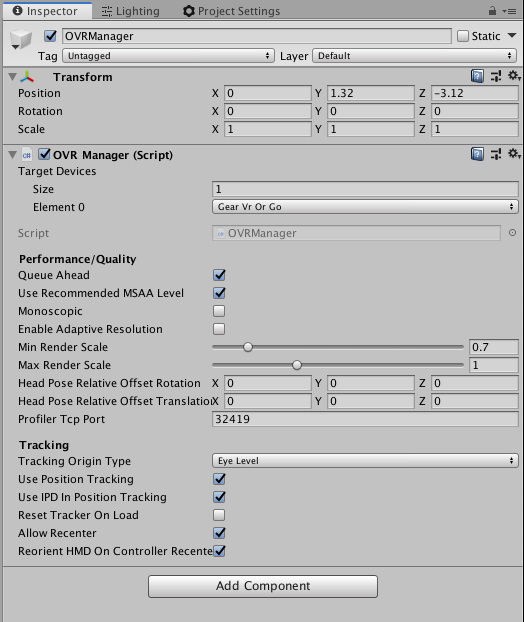This screenshot has height=622, width=524.
Task: Click the Rotation X field
Action: click(x=268, y=111)
